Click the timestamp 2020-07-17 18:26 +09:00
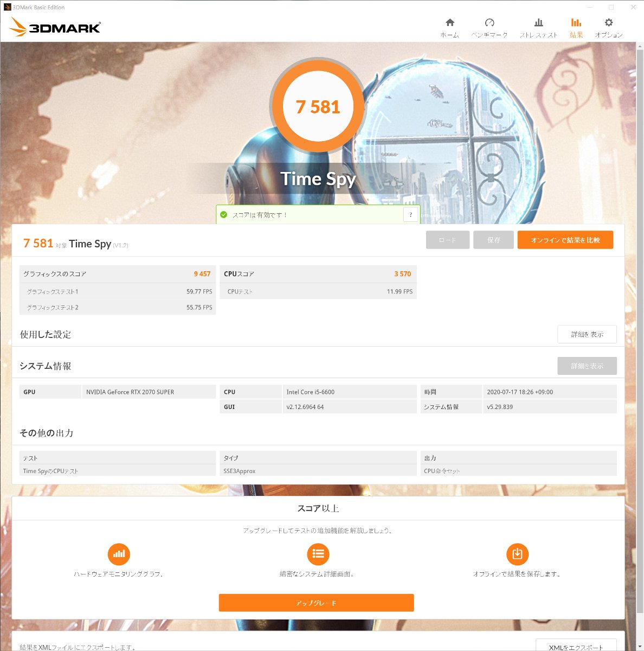 click(x=520, y=392)
